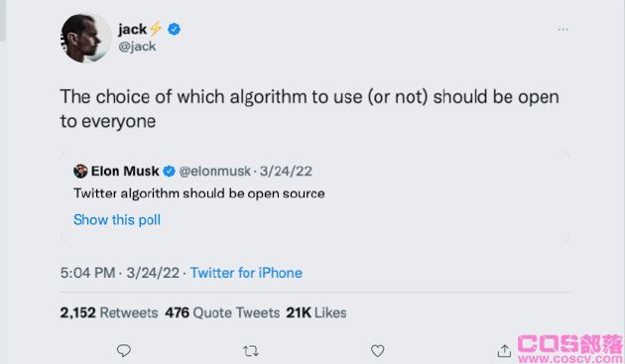Screen dimensions: 625x364
Task: Click the reply speech bubble icon
Action: [x=124, y=350]
